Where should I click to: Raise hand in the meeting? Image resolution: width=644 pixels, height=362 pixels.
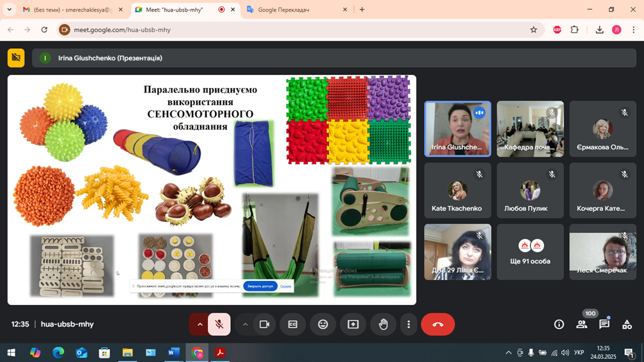tap(383, 325)
